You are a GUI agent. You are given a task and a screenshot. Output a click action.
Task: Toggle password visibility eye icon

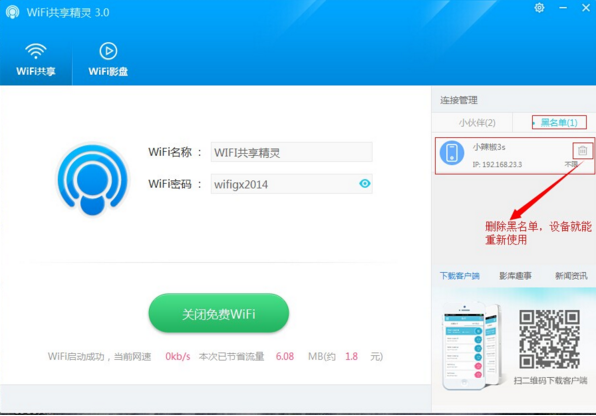click(x=365, y=184)
